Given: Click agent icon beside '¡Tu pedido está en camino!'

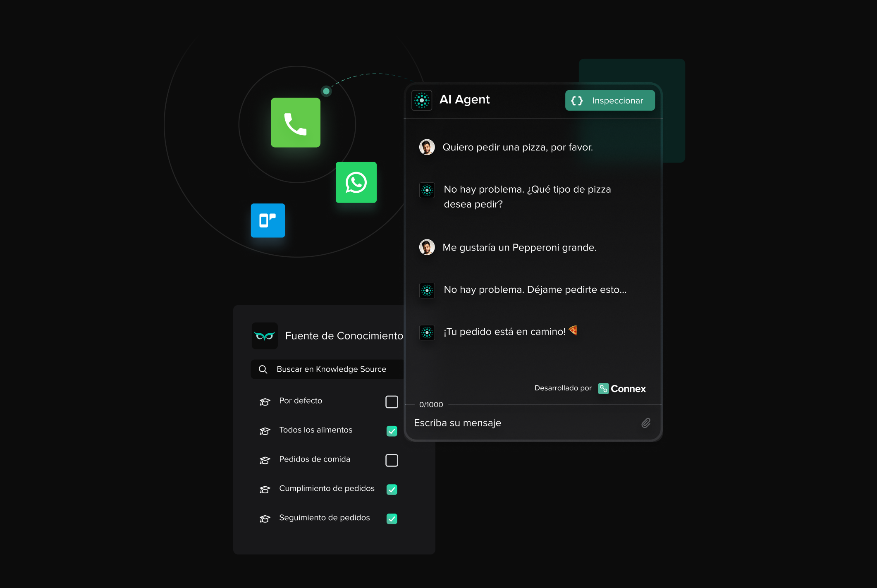Looking at the screenshot, I should (427, 332).
